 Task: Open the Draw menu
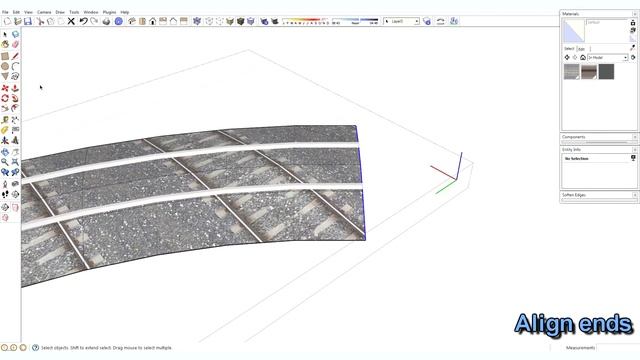click(x=60, y=12)
